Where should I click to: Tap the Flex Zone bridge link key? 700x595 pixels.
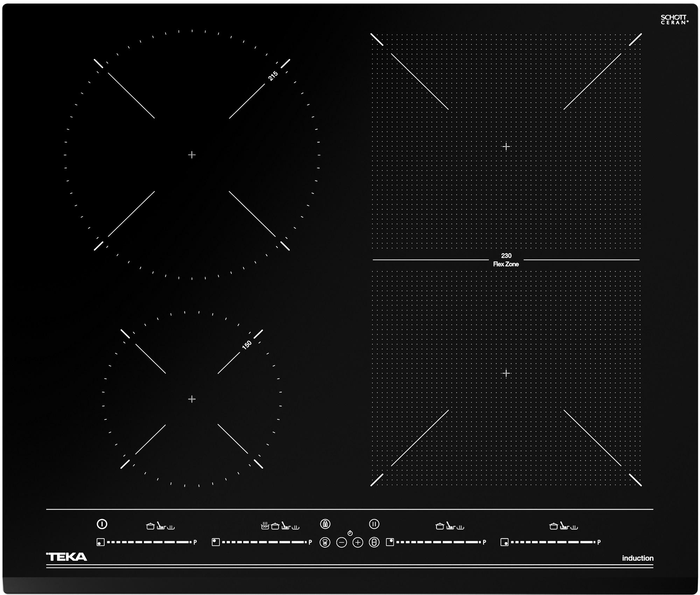pyautogui.click(x=374, y=542)
